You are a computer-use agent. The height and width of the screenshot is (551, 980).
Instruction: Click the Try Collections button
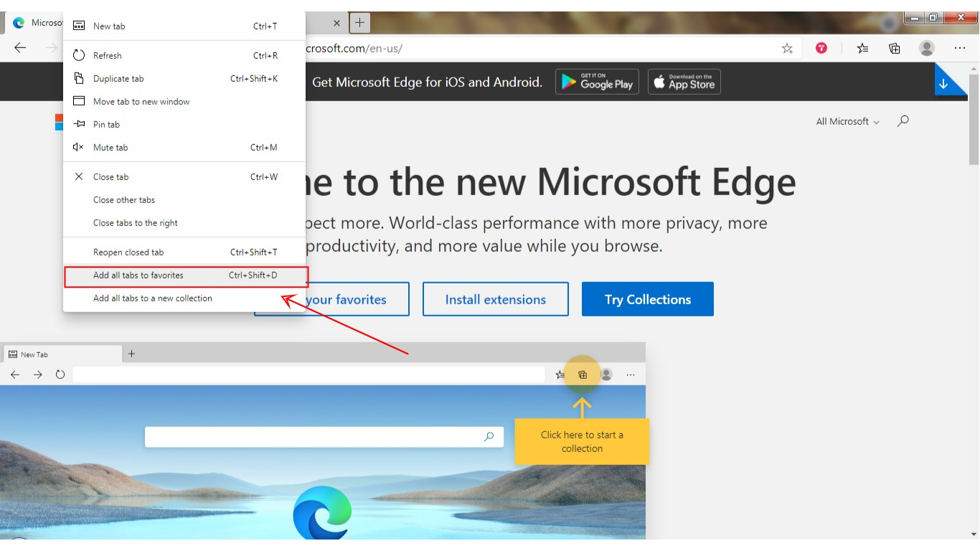(x=648, y=299)
